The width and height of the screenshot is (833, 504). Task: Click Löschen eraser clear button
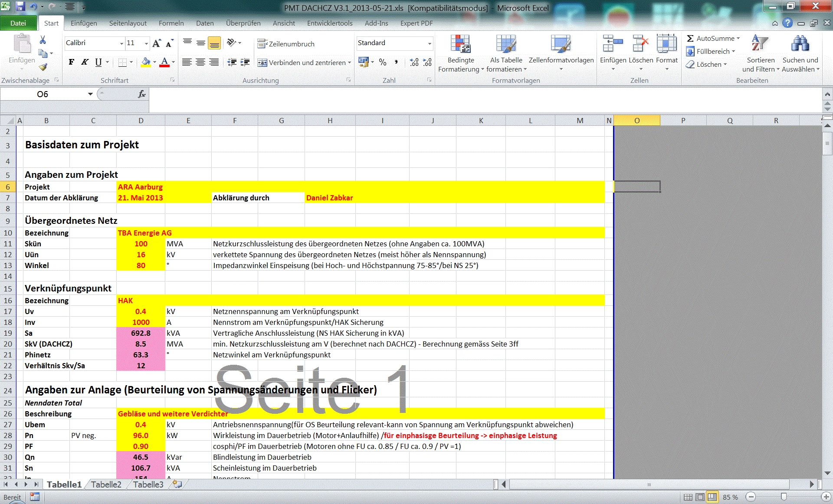[x=705, y=64]
